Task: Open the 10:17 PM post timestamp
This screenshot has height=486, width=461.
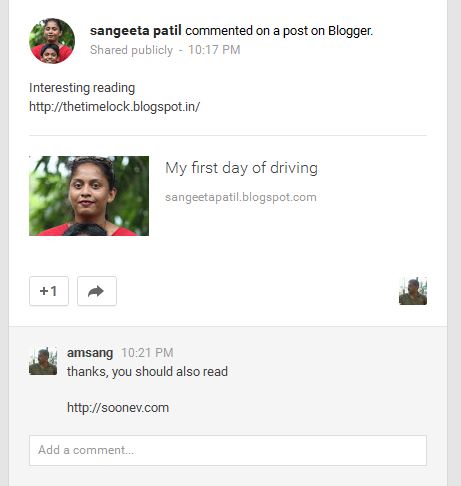Action: coord(214,50)
